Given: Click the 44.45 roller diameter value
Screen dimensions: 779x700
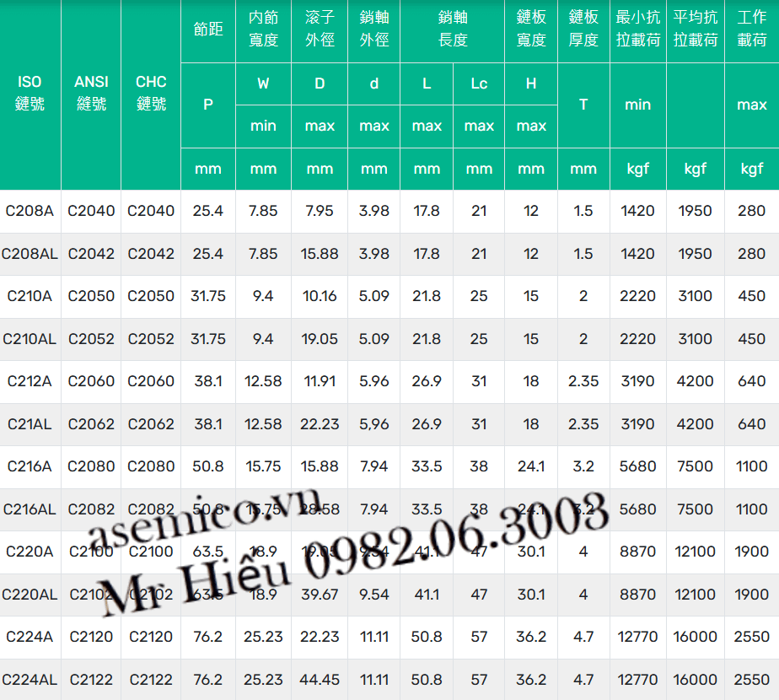Looking at the screenshot, I should (x=320, y=679).
